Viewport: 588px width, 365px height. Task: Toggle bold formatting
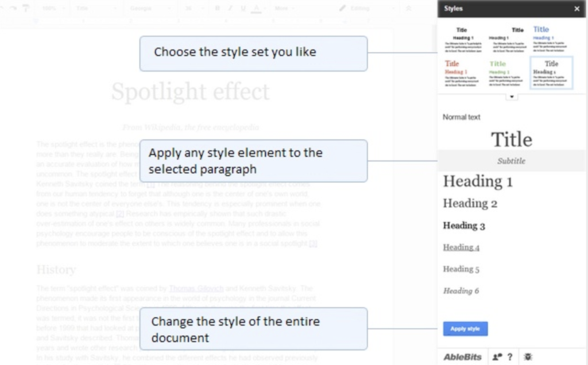tap(217, 8)
